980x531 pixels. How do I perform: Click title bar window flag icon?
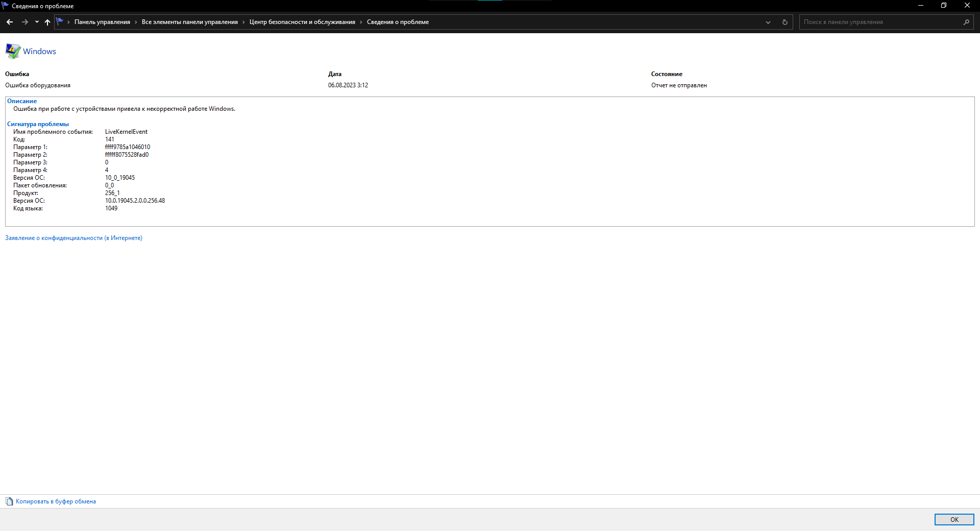point(5,6)
